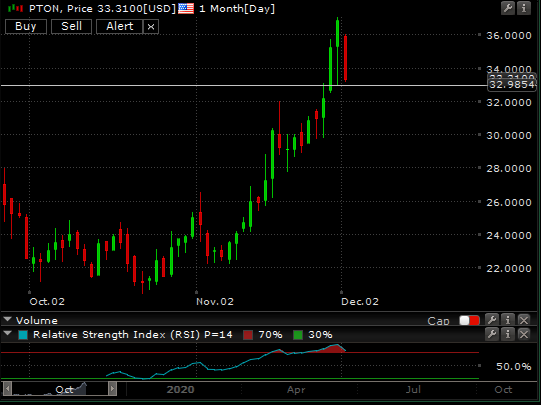
Task: Click the Sell button
Action: [71, 27]
